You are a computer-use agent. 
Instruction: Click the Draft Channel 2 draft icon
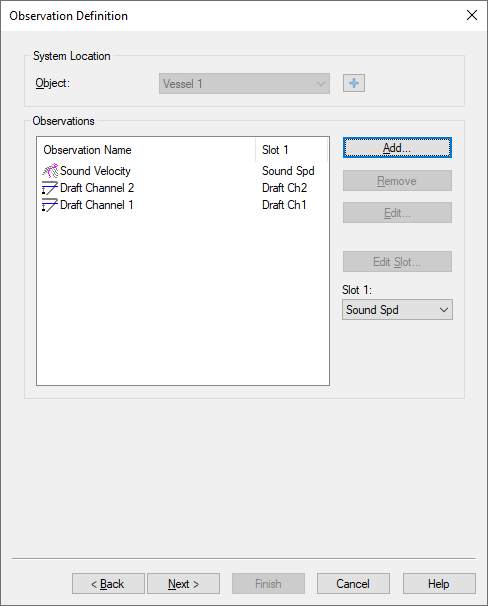click(50, 188)
